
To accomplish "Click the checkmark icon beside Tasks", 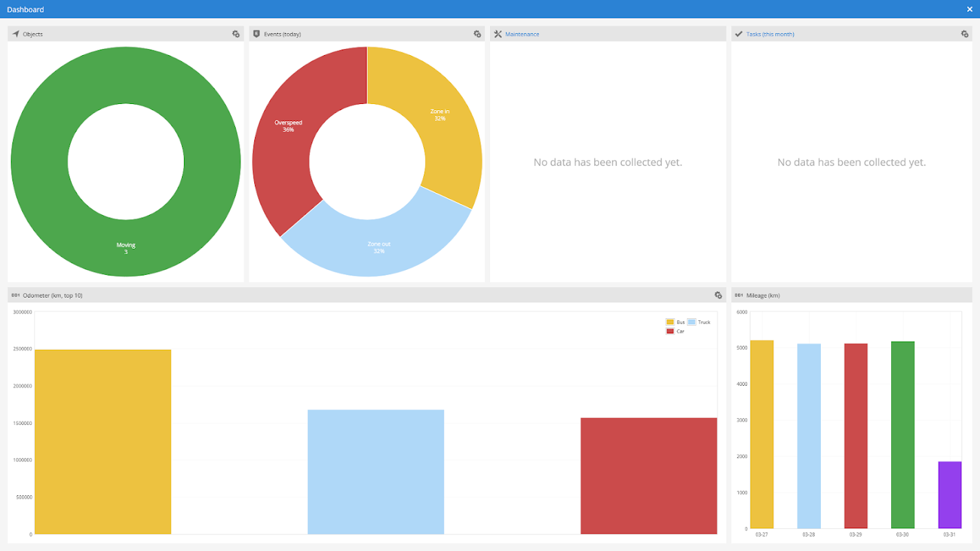I will coord(739,34).
